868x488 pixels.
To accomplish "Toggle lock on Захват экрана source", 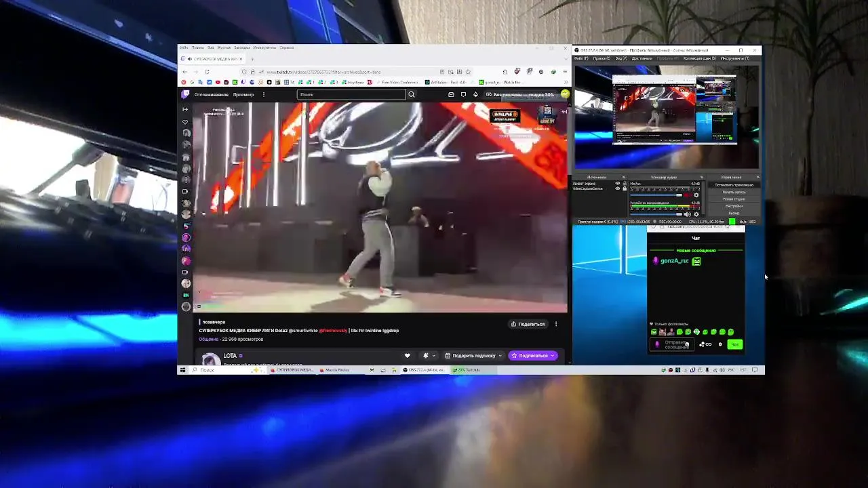I will pyautogui.click(x=625, y=184).
